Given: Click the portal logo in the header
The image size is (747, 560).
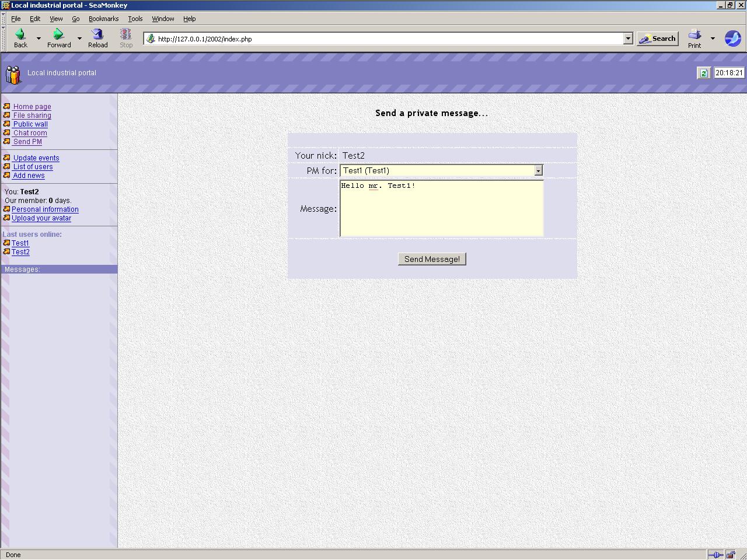Looking at the screenshot, I should [13, 75].
